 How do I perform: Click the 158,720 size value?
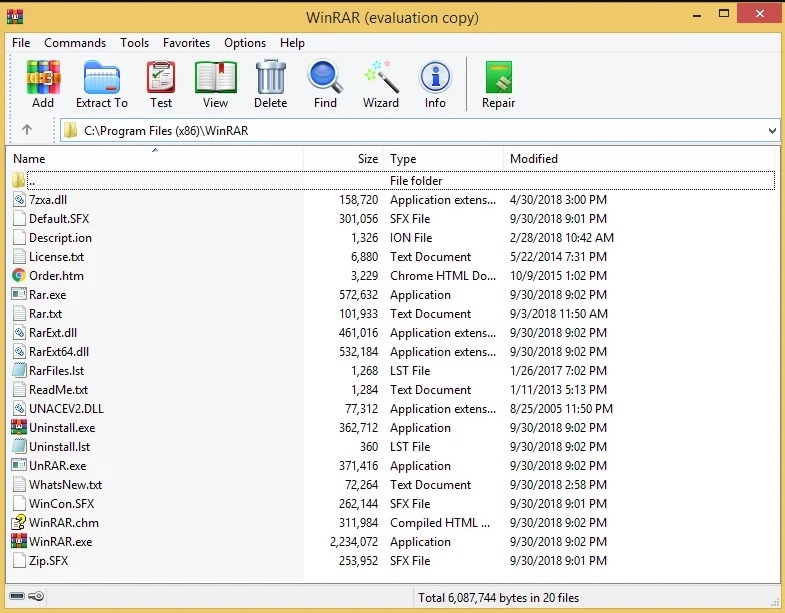click(358, 200)
